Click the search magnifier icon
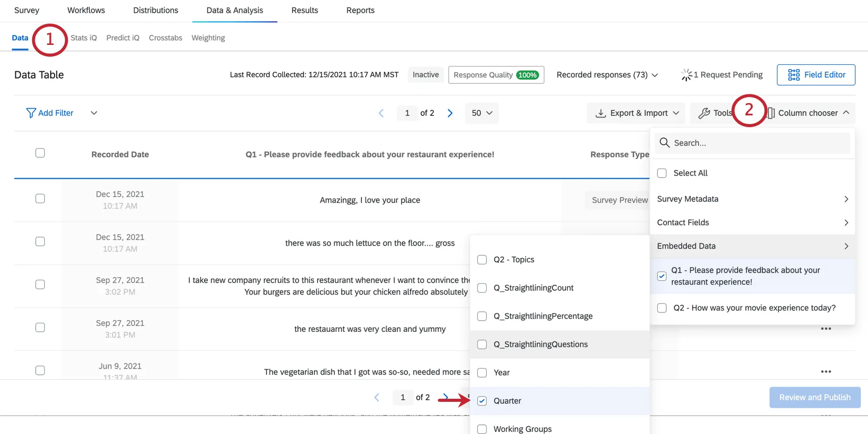The image size is (868, 434). click(x=664, y=142)
